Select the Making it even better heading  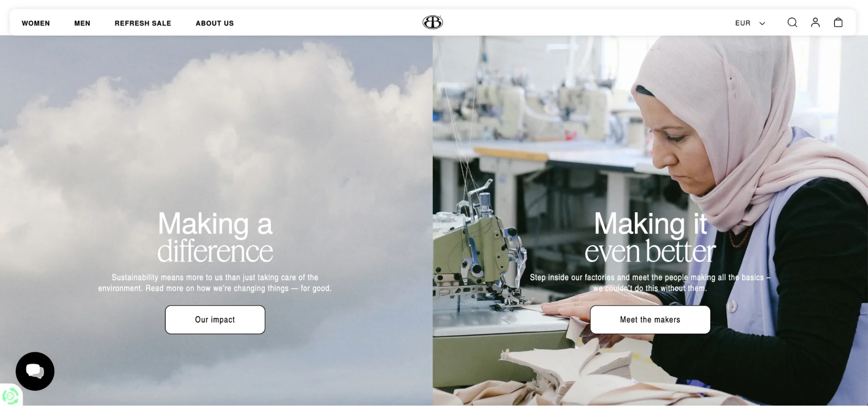pyautogui.click(x=650, y=237)
